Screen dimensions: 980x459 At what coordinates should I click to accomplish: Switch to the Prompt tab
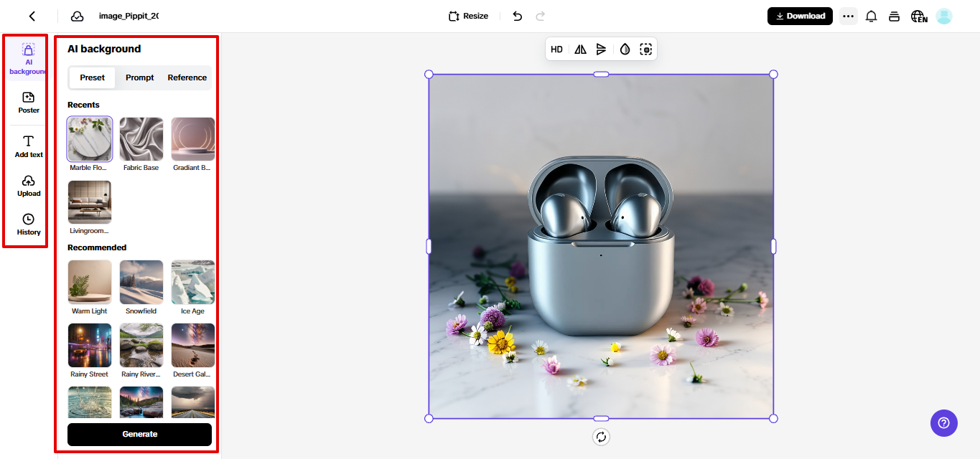tap(139, 77)
